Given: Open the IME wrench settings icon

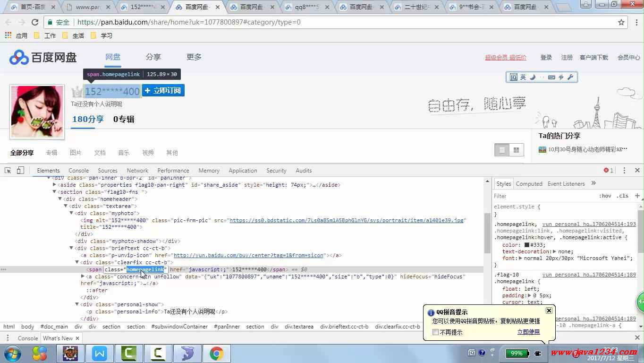Looking at the screenshot, I should (570, 77).
